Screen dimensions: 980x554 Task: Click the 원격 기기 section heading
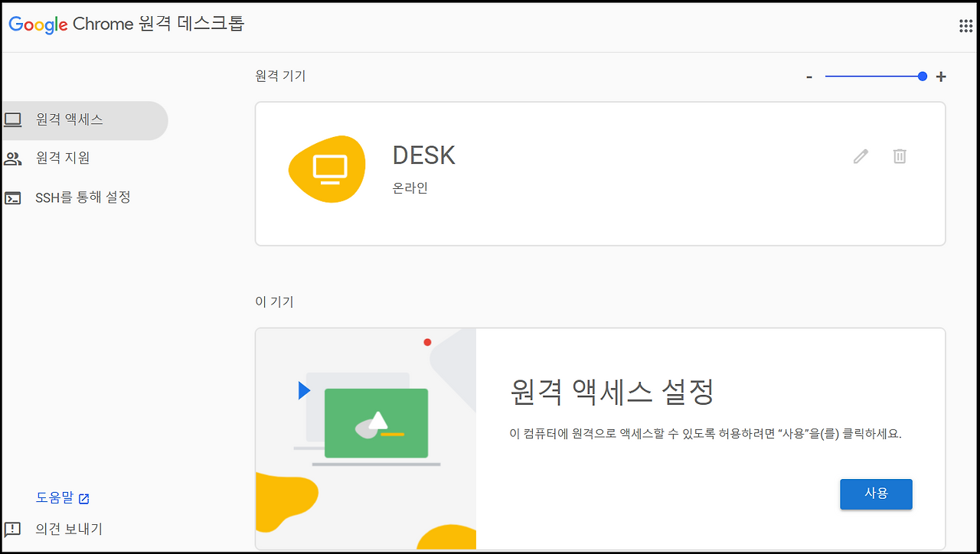click(280, 77)
